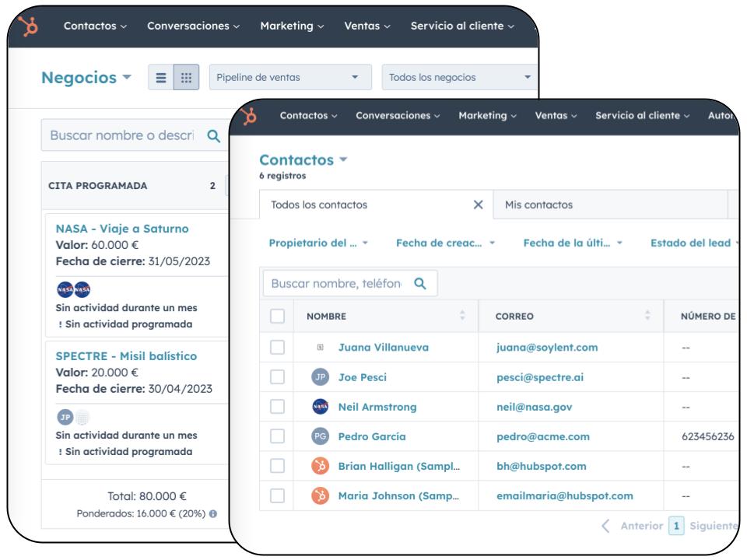Viewport: 747px width, 560px height.
Task: Switch to board grid view in Negocios
Action: [x=185, y=77]
